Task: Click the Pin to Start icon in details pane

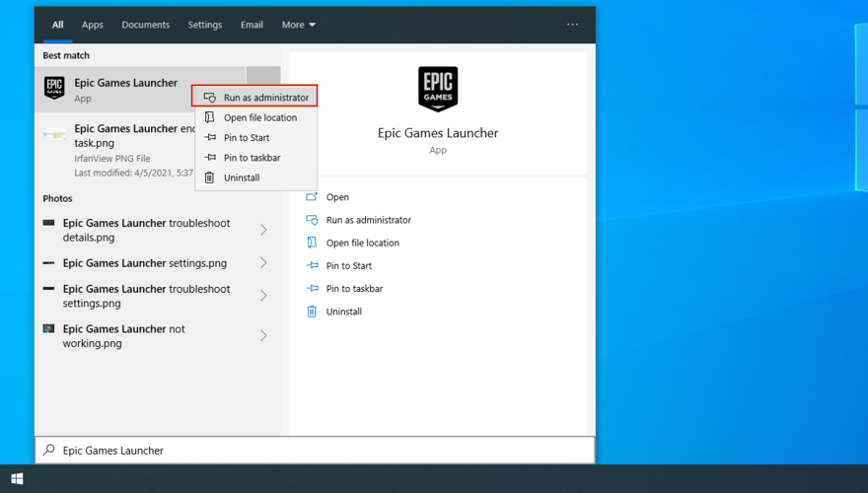Action: (x=313, y=265)
